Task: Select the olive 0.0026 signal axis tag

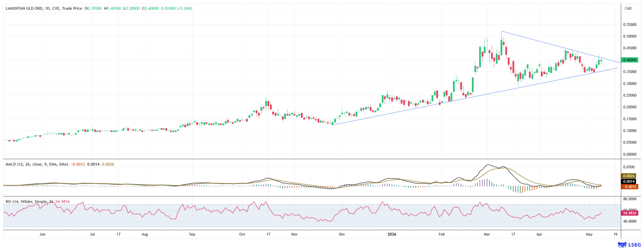Action: (x=628, y=176)
